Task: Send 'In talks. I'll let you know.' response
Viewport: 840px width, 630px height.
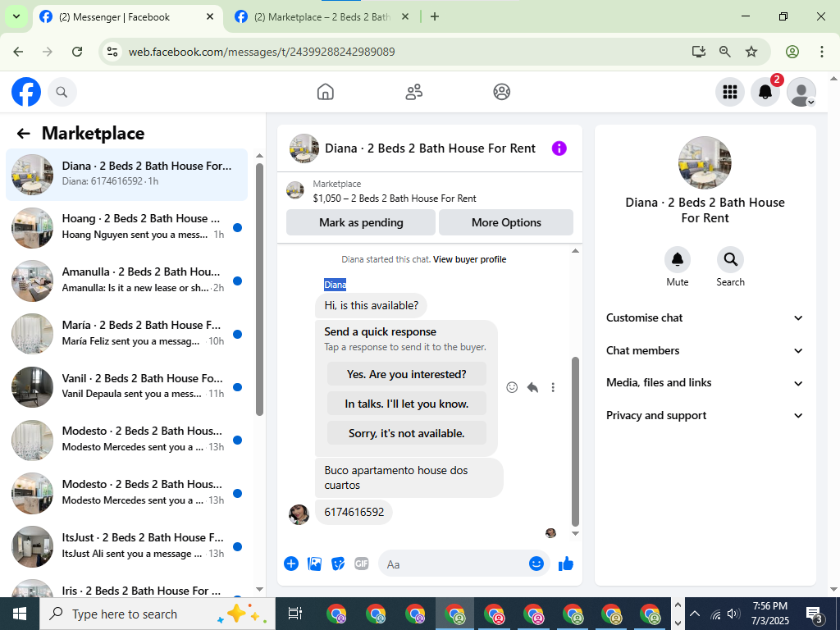Action: [407, 404]
